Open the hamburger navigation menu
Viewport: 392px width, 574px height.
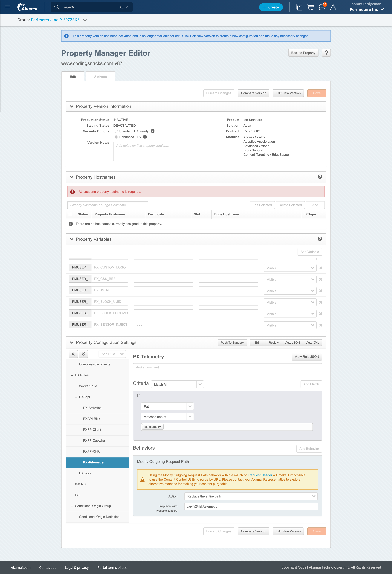tap(8, 7)
